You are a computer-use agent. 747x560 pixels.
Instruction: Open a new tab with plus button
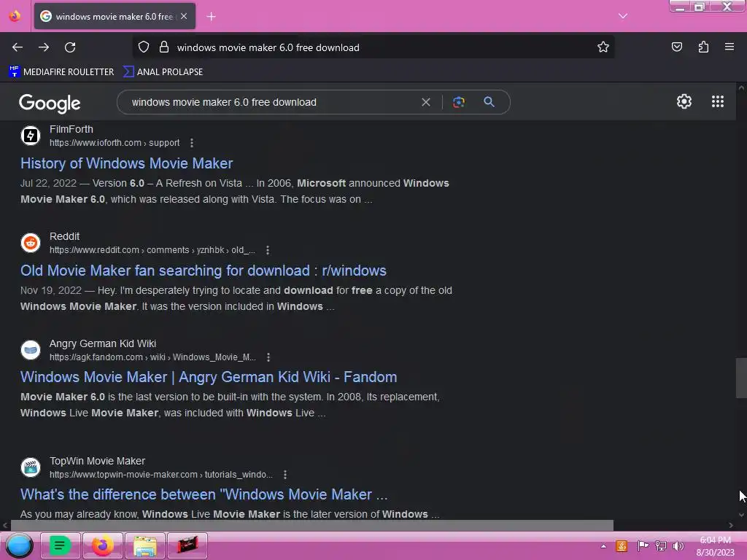(x=211, y=17)
